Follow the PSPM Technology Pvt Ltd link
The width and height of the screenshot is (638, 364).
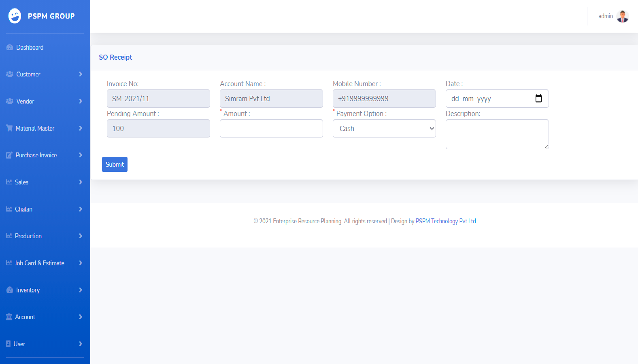[x=446, y=221]
